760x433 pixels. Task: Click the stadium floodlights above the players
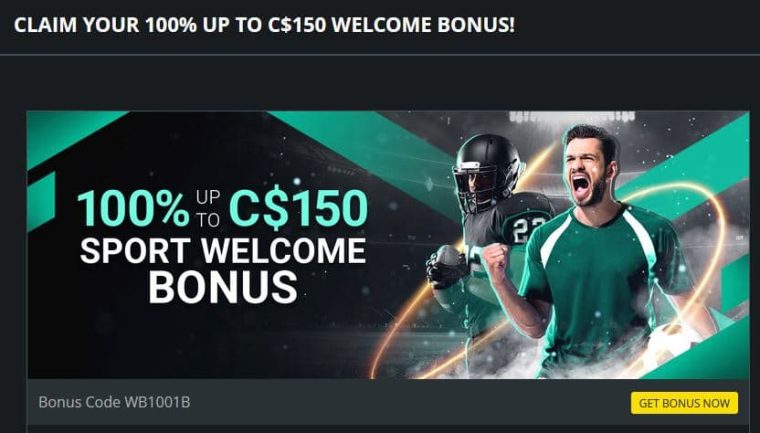pos(572,117)
